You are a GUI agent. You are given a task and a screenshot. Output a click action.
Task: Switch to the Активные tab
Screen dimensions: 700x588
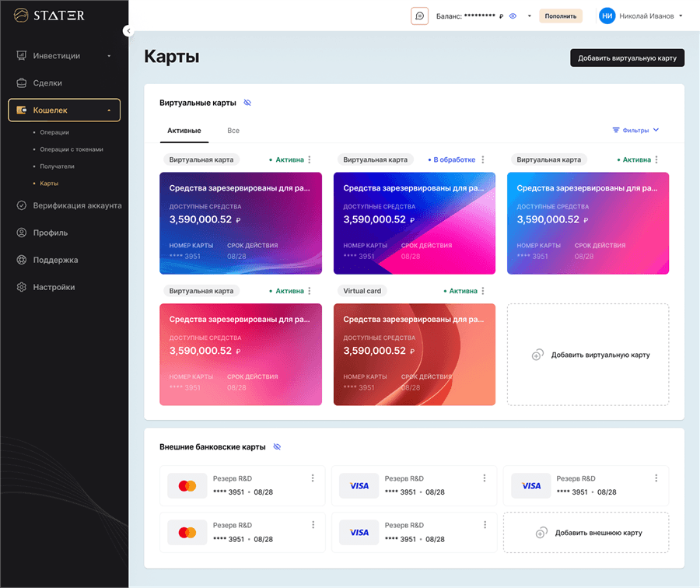coord(184,131)
